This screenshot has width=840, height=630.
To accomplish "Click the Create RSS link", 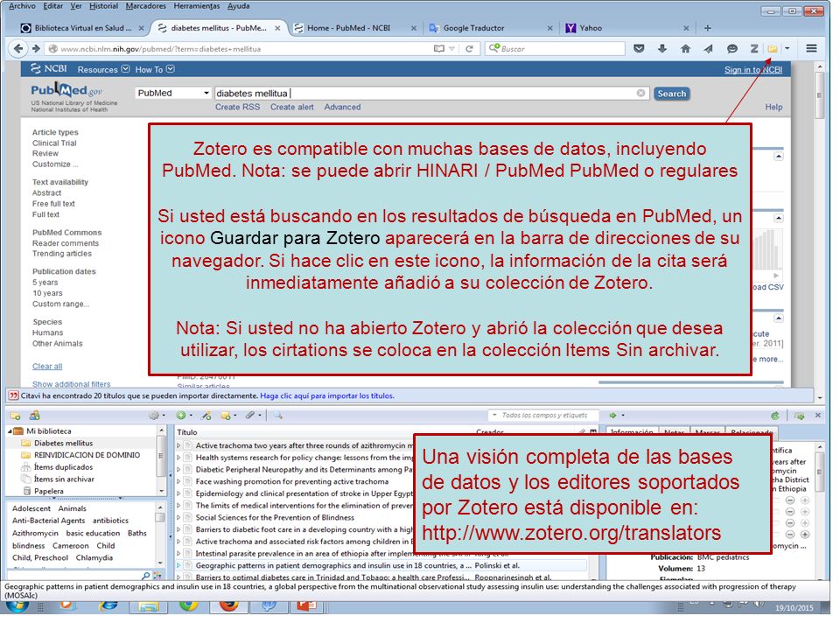I will point(237,107).
